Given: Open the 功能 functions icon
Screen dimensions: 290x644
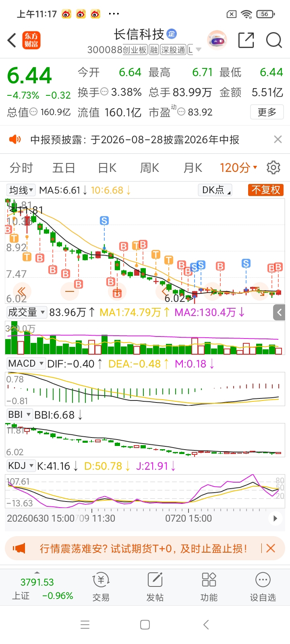Looking at the screenshot, I should [209, 587].
